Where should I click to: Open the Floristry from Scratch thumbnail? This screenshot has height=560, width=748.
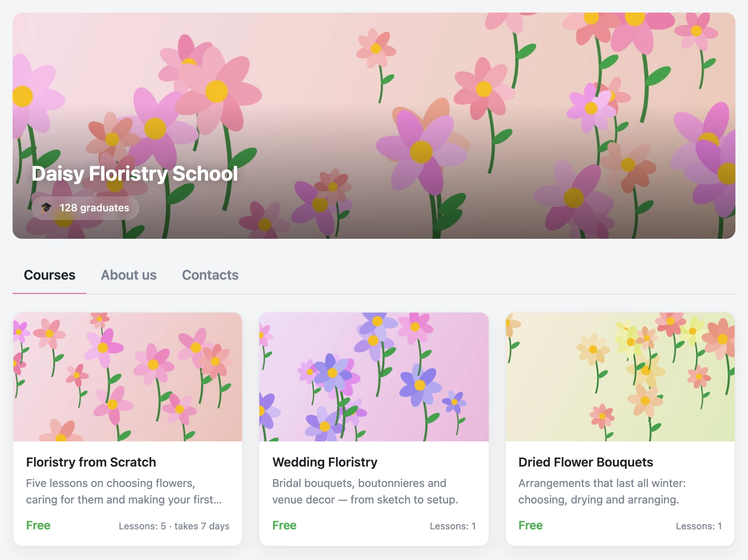click(128, 377)
